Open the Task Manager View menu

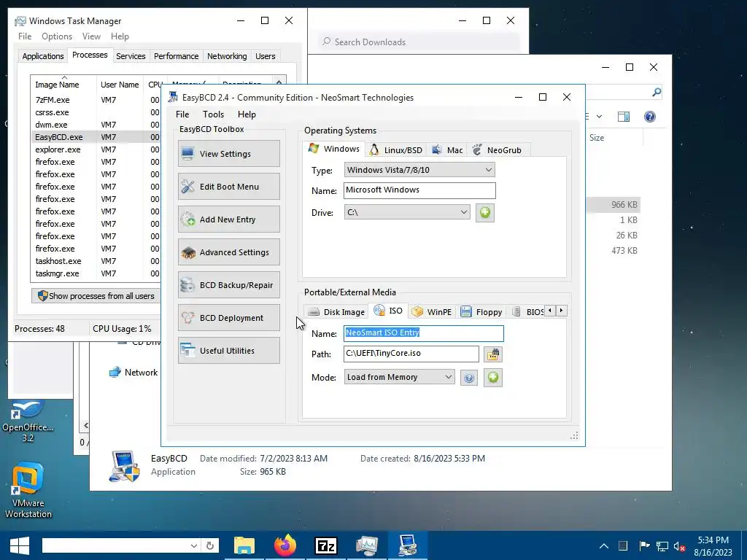(91, 36)
